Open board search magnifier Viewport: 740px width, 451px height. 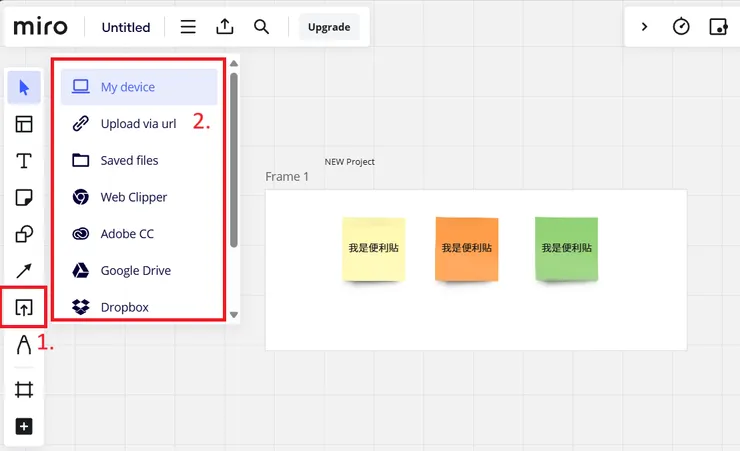point(261,27)
